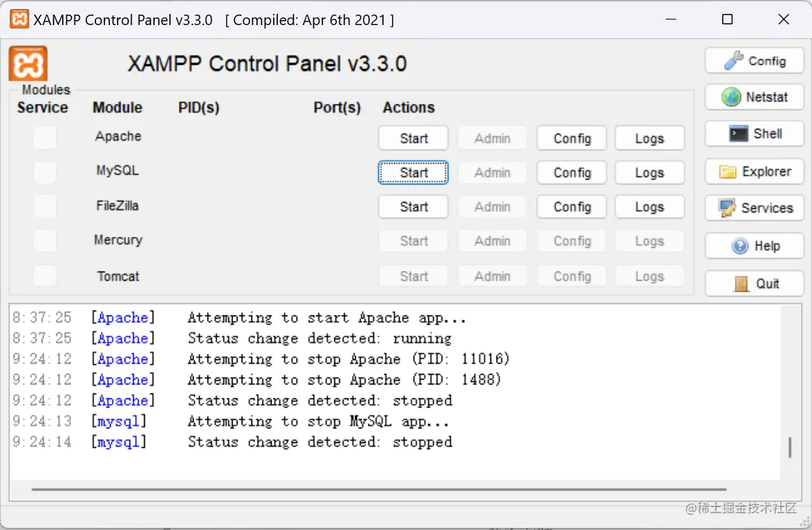This screenshot has height=530, width=812.
Task: Open Netstat with the globe icon button
Action: click(754, 97)
